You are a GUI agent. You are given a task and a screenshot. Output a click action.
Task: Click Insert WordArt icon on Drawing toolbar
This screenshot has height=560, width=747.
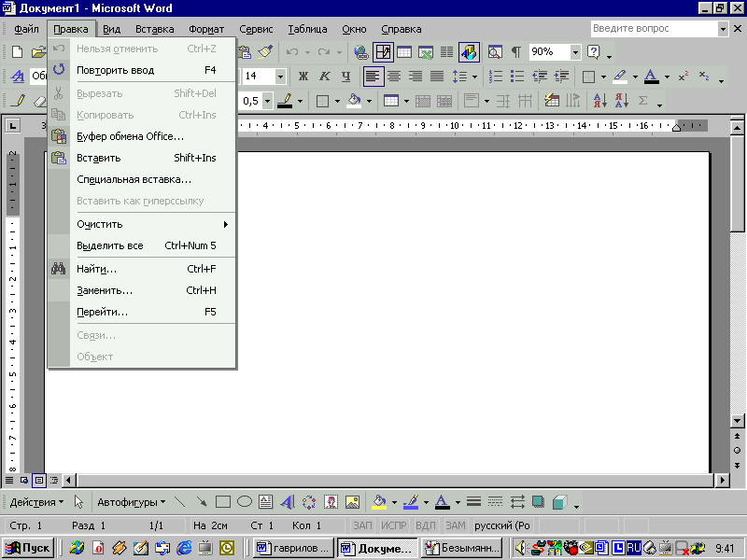pyautogui.click(x=288, y=502)
